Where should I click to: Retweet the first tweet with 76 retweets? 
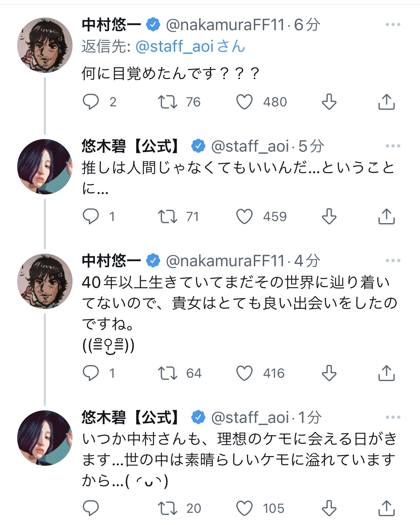pos(168,102)
